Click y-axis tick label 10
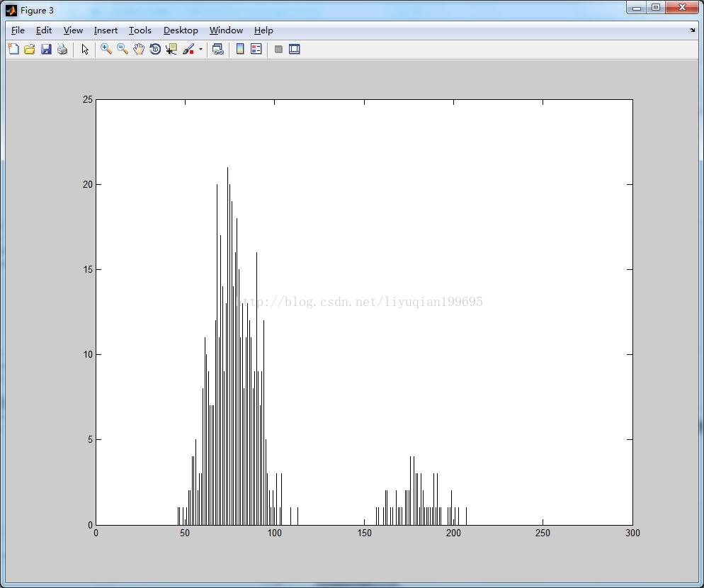 click(88, 355)
